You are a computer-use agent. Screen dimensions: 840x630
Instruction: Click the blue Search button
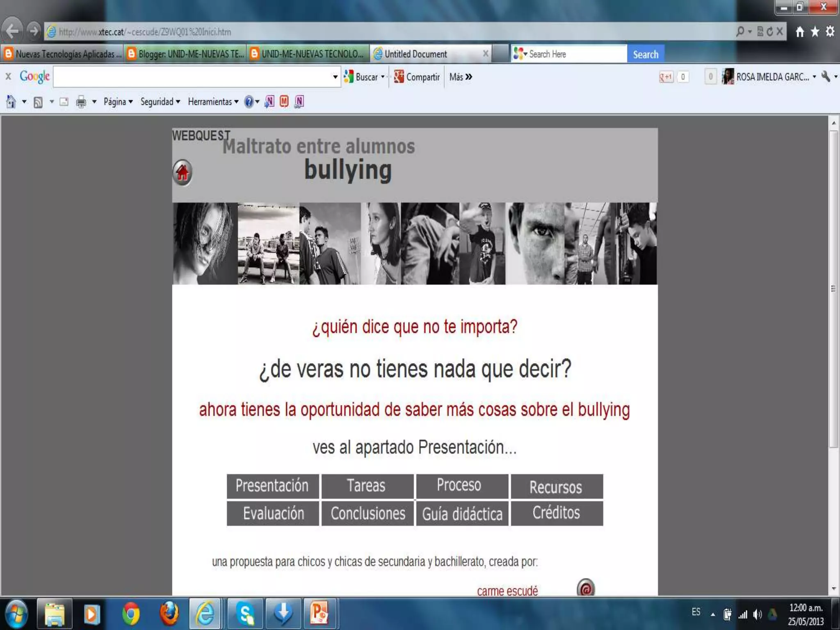[x=645, y=54]
